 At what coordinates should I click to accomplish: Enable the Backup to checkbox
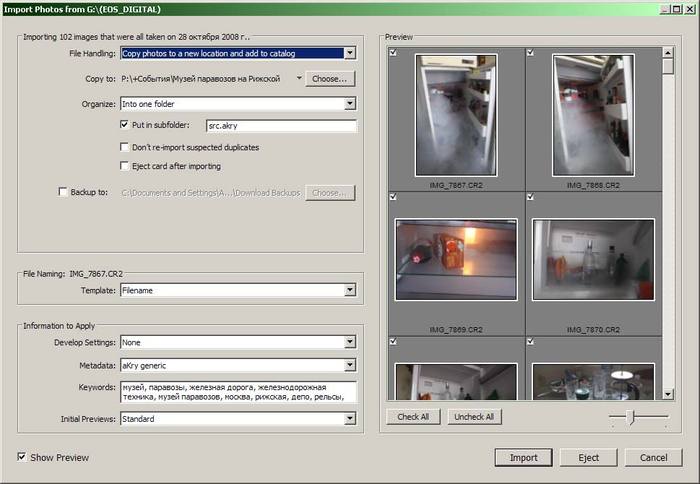pos(63,192)
